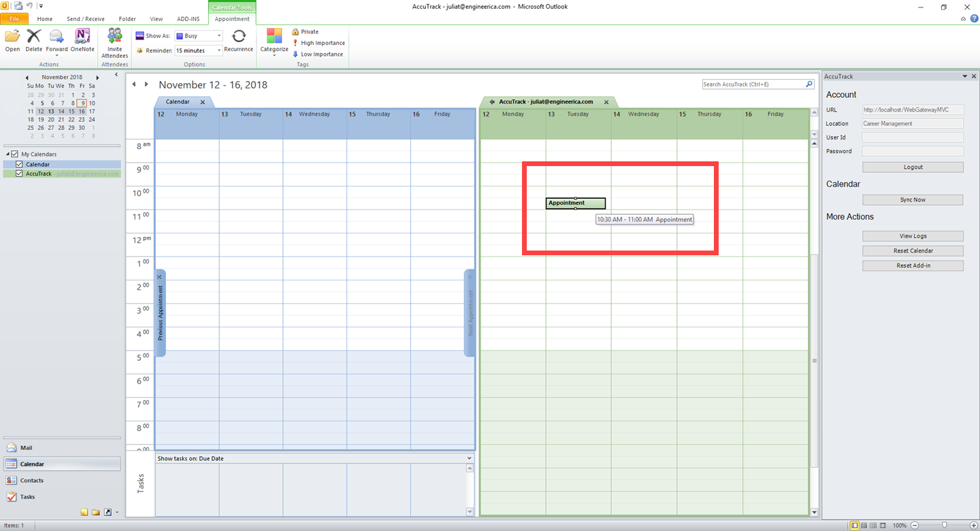Delete the appointment using the Delete X icon
The width and height of the screenshot is (980, 531).
coord(34,40)
